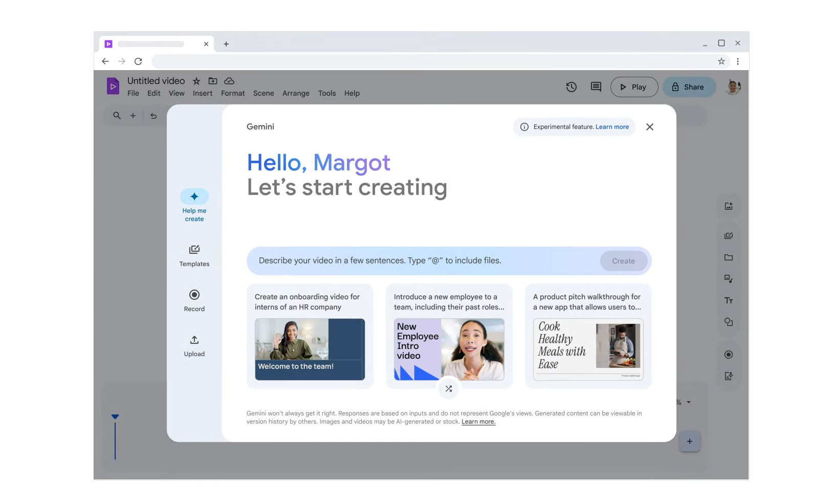
Task: Select the New Employee Intro video card
Action: pyautogui.click(x=449, y=336)
